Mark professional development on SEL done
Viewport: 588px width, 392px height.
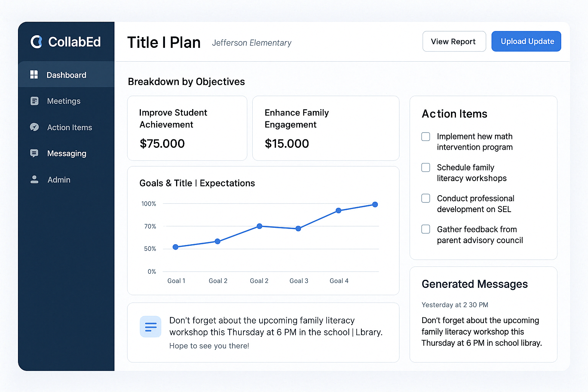[x=426, y=198]
